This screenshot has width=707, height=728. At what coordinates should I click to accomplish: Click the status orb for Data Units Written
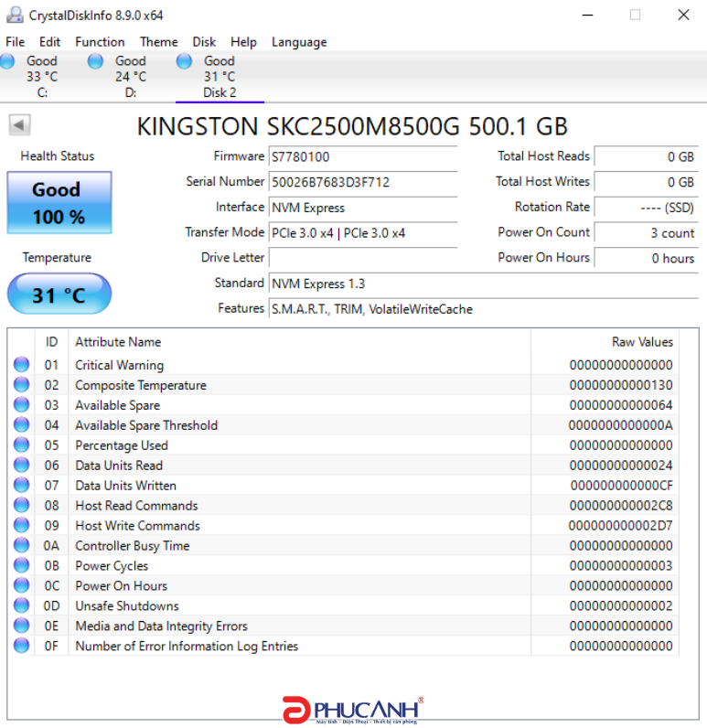(x=21, y=485)
